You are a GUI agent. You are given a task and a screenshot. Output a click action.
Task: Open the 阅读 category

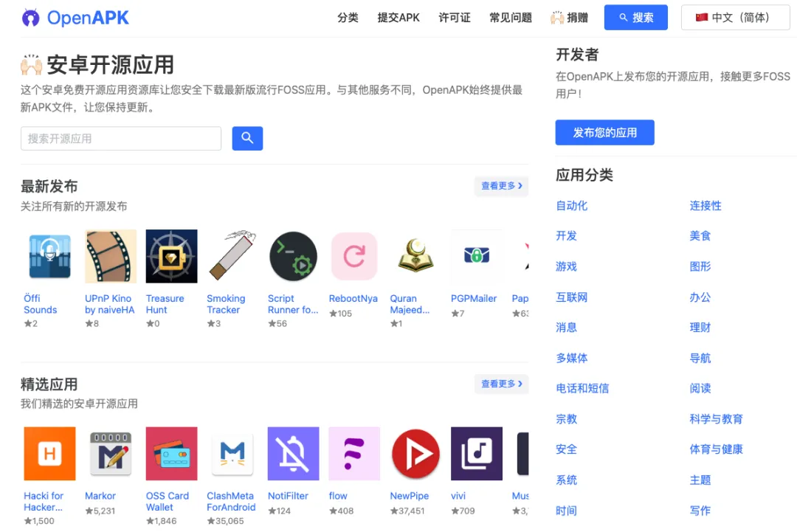[x=700, y=389]
